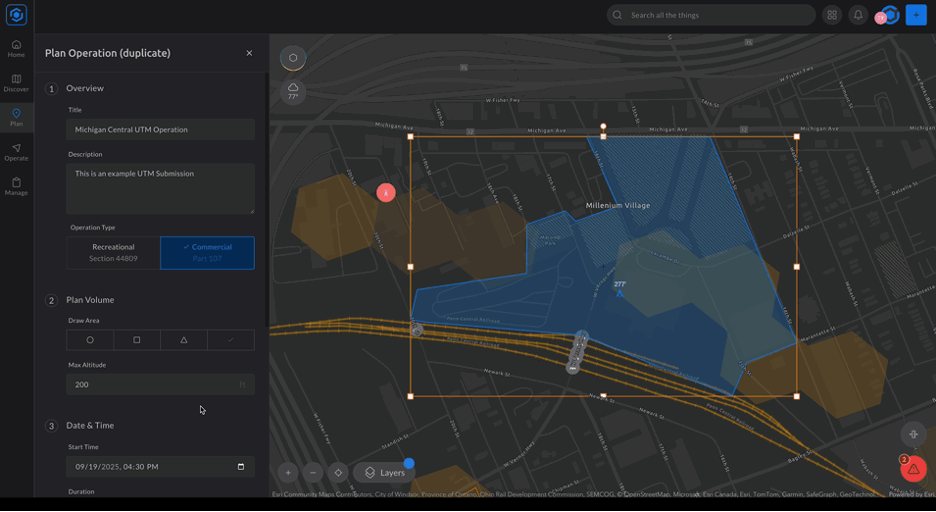Zoom in on the map
Image resolution: width=936 pixels, height=512 pixels.
[x=288, y=472]
